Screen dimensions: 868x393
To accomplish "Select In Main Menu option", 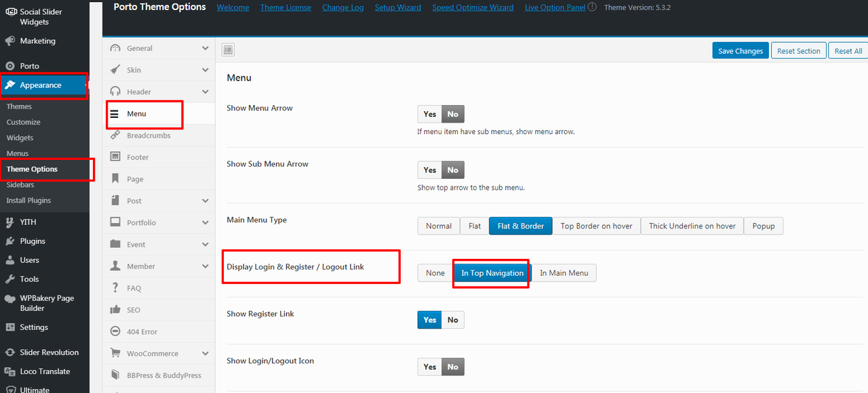I will point(564,273).
